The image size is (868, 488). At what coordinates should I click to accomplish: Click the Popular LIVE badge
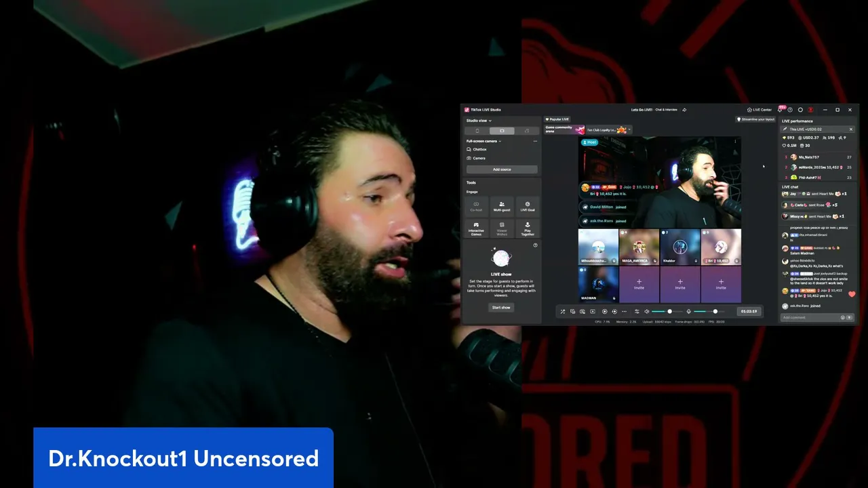point(557,119)
